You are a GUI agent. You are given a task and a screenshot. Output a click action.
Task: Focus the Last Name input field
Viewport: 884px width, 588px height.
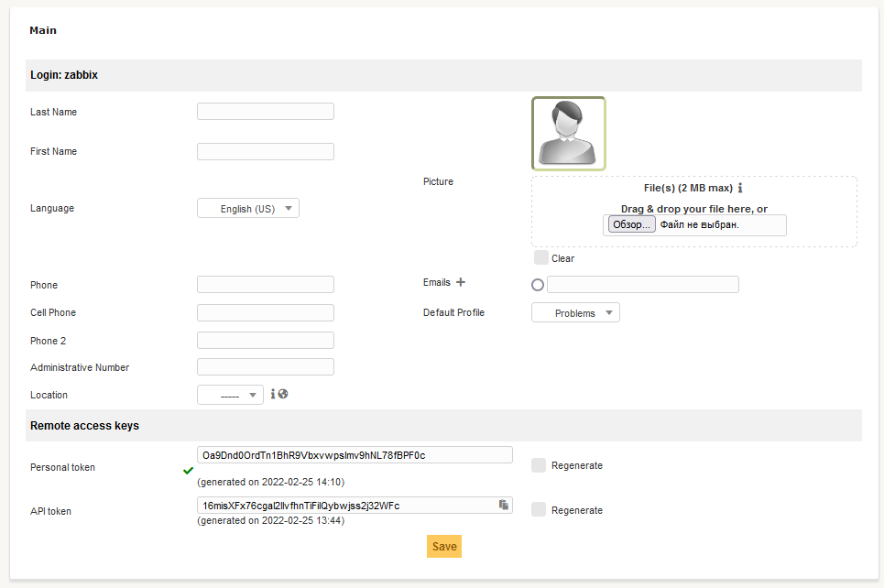(x=266, y=112)
